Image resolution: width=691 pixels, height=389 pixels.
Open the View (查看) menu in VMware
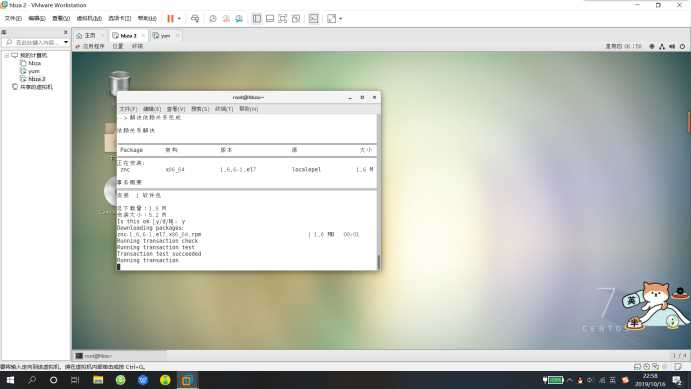[61, 19]
